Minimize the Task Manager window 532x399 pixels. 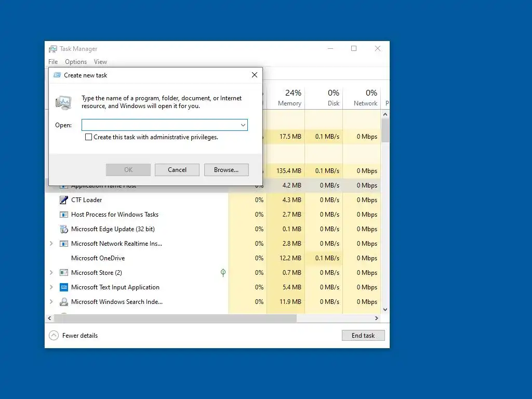330,48
